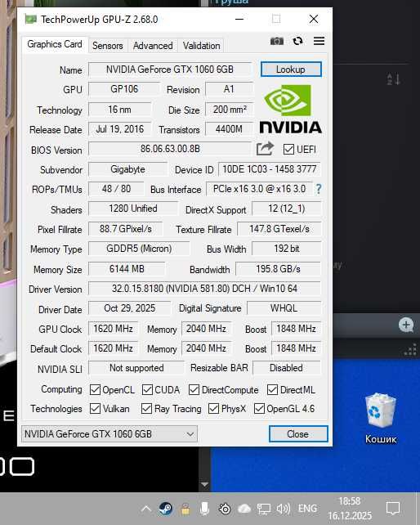Click the scroll down arrow in left pane
The height and width of the screenshot is (525, 420).
point(204,484)
